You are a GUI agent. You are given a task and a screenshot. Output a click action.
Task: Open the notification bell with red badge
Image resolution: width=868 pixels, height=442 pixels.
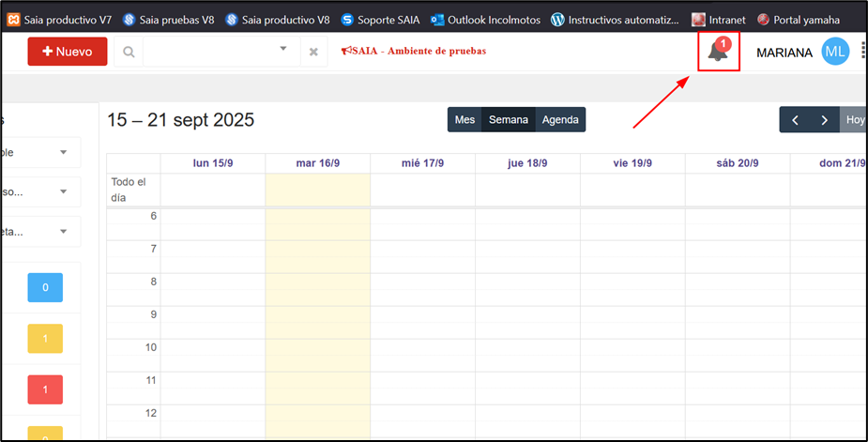click(x=718, y=52)
